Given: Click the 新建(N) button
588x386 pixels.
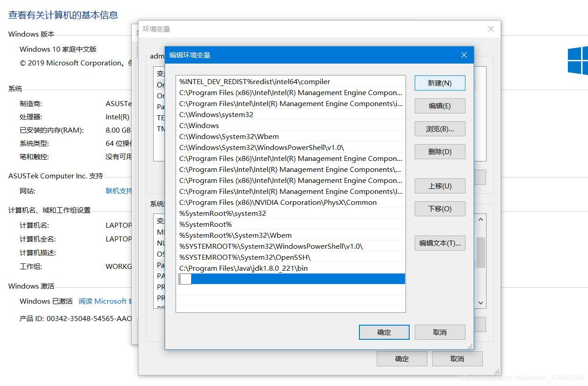Looking at the screenshot, I should (x=440, y=83).
